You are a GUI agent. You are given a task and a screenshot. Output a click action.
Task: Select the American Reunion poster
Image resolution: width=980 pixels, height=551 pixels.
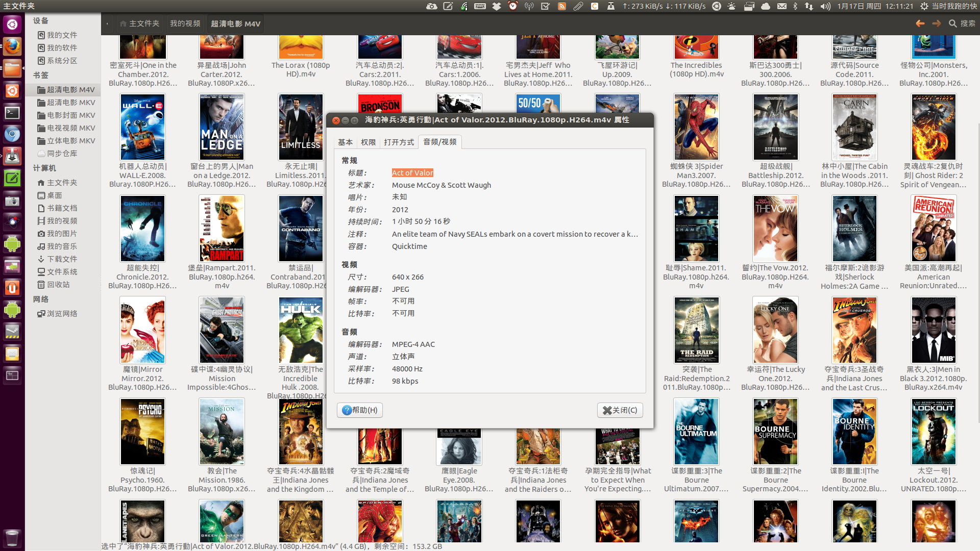click(x=934, y=229)
